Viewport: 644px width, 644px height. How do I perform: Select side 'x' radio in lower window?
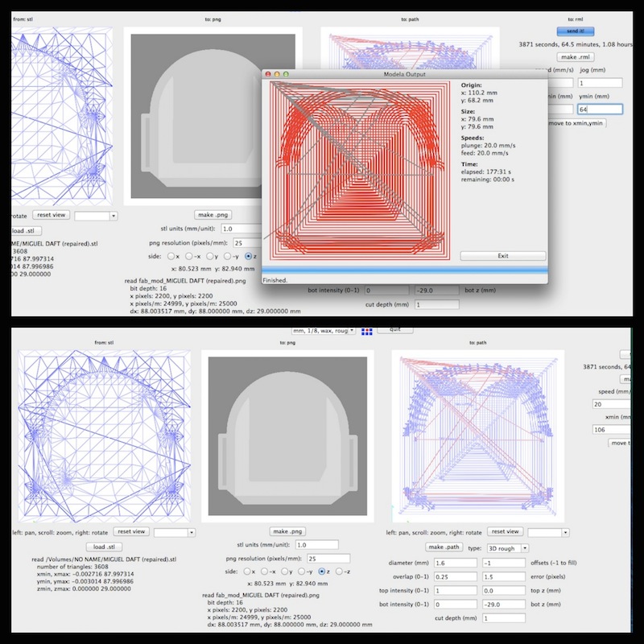[x=247, y=572]
